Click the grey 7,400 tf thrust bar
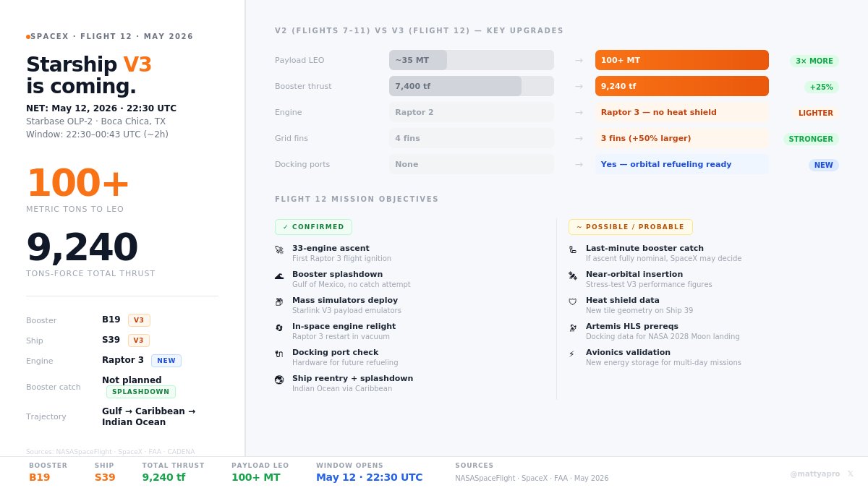 tap(455, 86)
